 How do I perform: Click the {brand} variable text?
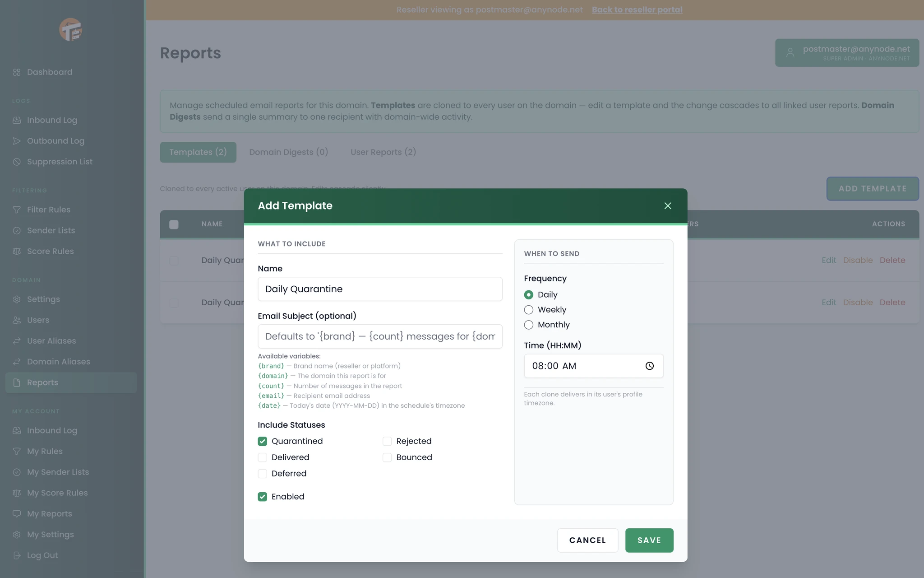[x=271, y=366]
